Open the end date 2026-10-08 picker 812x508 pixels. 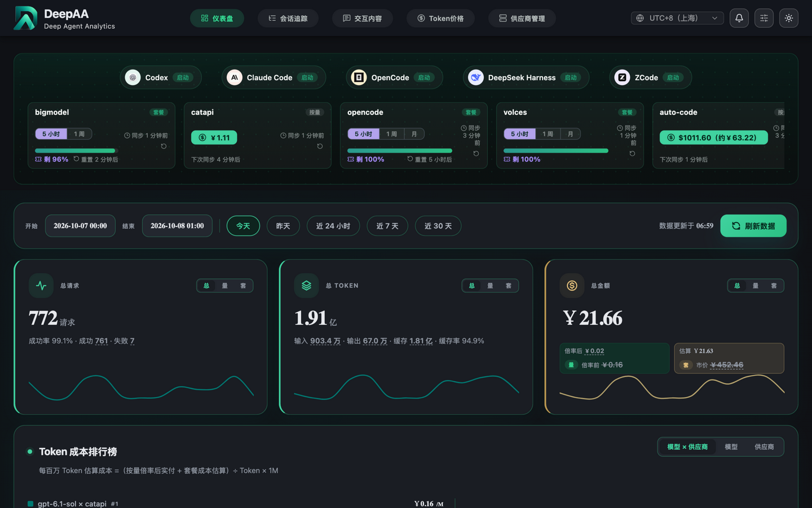click(x=177, y=226)
